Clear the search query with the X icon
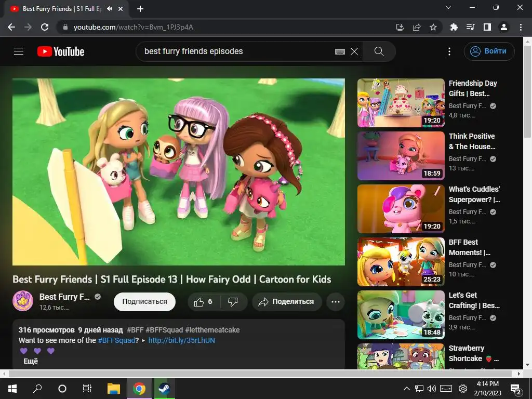This screenshot has height=399, width=532. click(354, 51)
